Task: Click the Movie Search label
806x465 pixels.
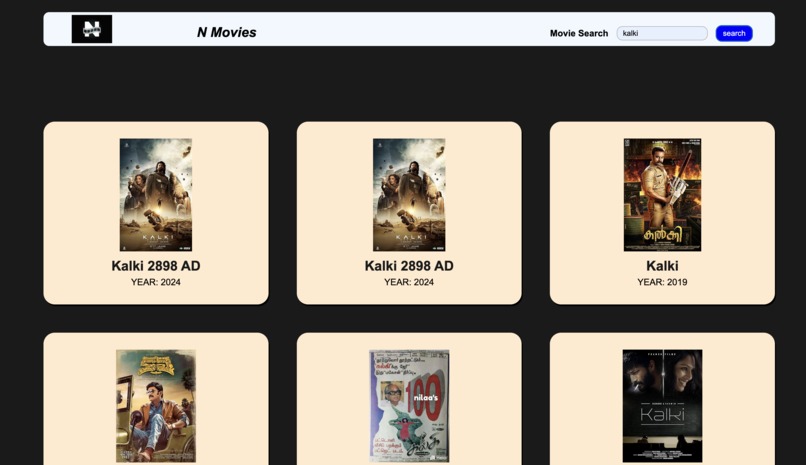Action: point(579,33)
